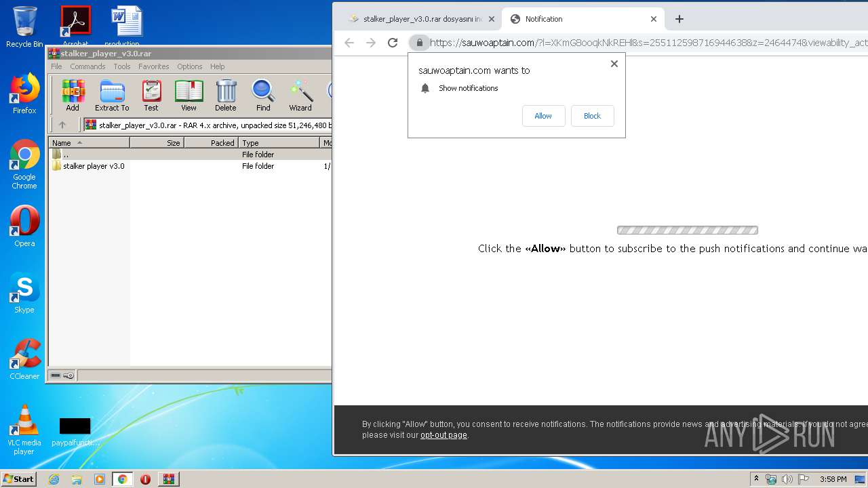868x488 pixels.
Task: Click the striped loading progress bar
Action: 688,230
